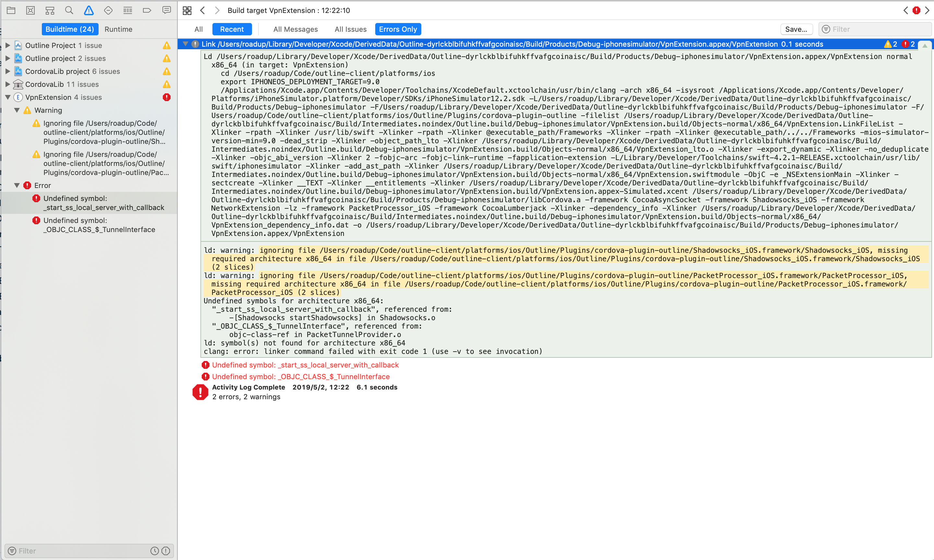934x560 pixels.
Task: Open the Report navigator speech bubble icon
Action: (x=166, y=10)
